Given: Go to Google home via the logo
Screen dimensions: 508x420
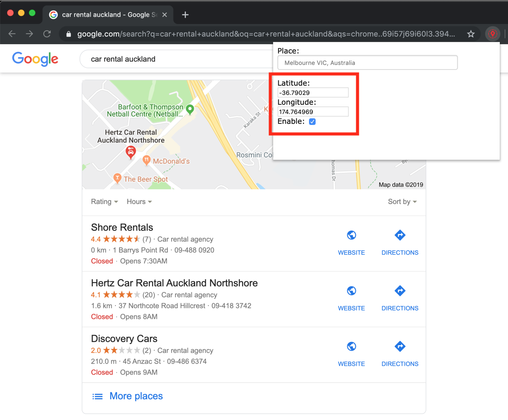Looking at the screenshot, I should [x=35, y=59].
